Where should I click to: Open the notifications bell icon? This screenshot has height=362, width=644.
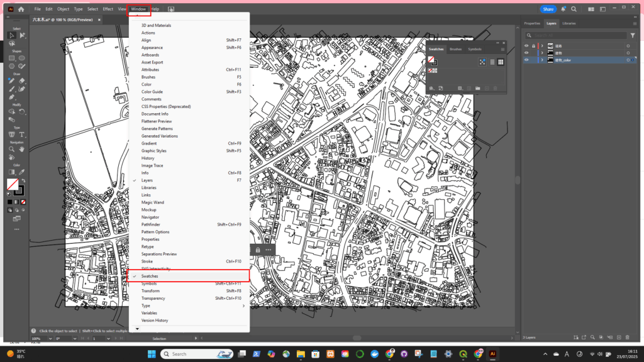[563, 9]
